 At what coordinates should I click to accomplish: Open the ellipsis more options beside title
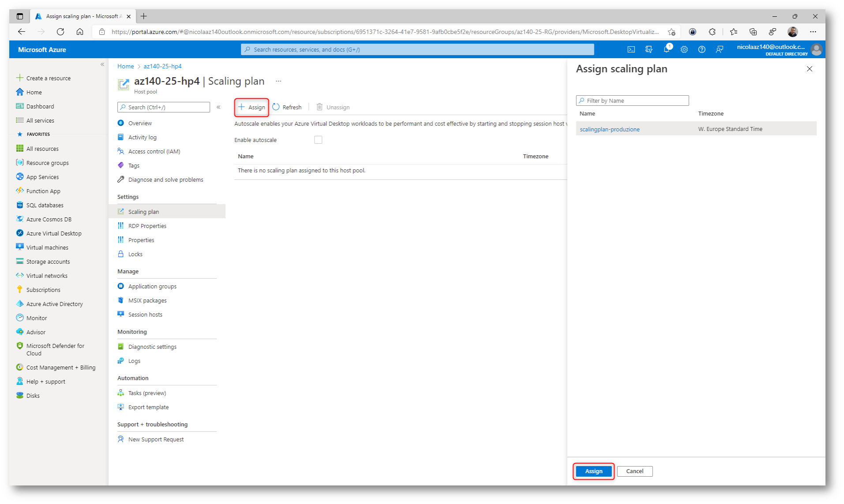click(x=278, y=81)
